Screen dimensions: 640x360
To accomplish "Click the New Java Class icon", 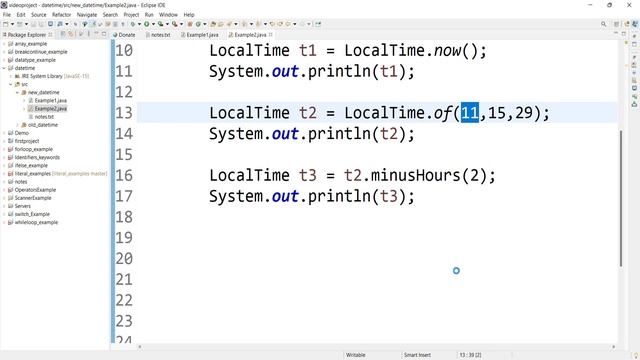I will 198,24.
